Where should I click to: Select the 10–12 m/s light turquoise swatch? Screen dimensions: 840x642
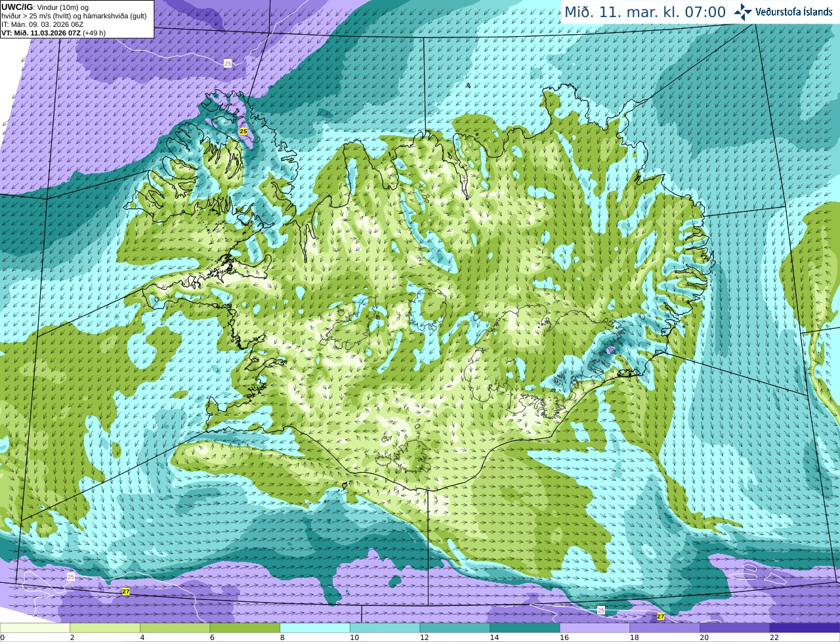385,628
